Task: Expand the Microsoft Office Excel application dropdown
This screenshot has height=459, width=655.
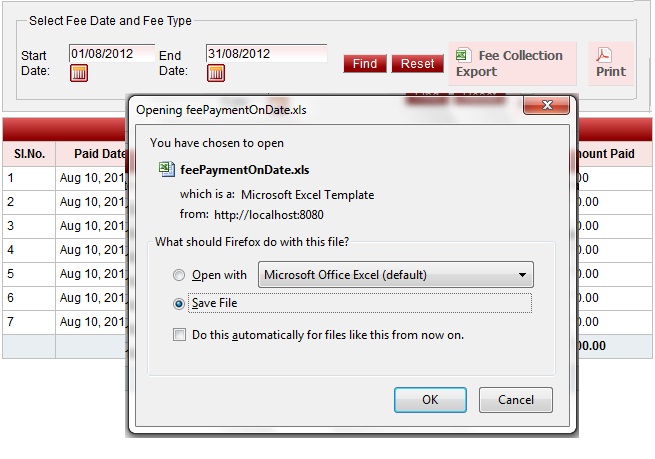Action: 521,275
